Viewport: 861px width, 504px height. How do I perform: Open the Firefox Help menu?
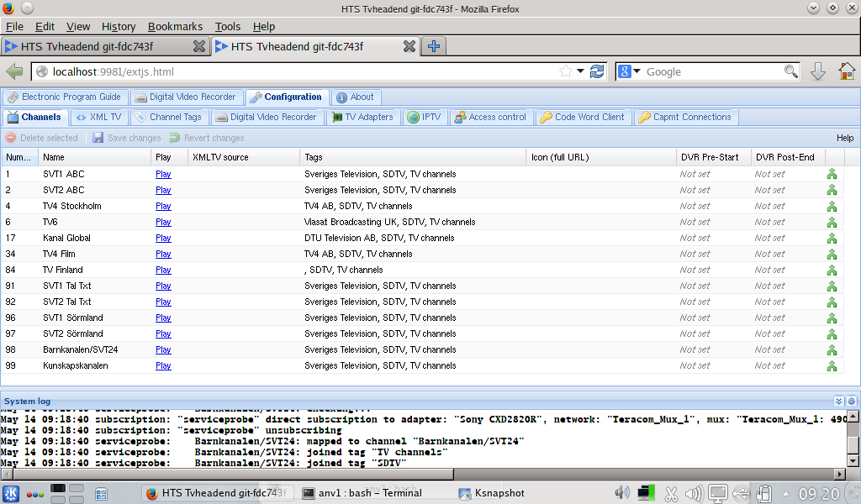263,26
